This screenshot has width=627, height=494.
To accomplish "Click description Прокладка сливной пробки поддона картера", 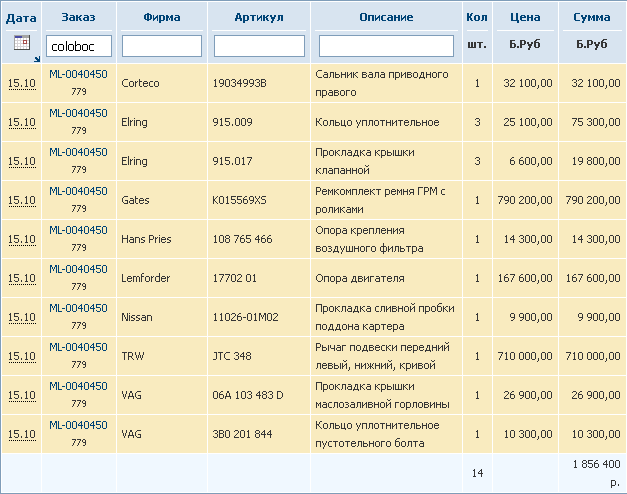I will coord(385,317).
